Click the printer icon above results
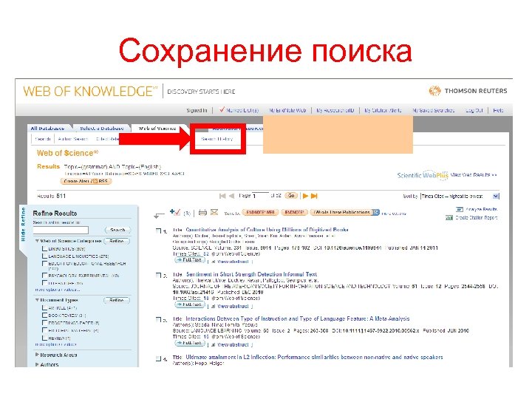The width and height of the screenshot is (532, 399). click(202, 212)
